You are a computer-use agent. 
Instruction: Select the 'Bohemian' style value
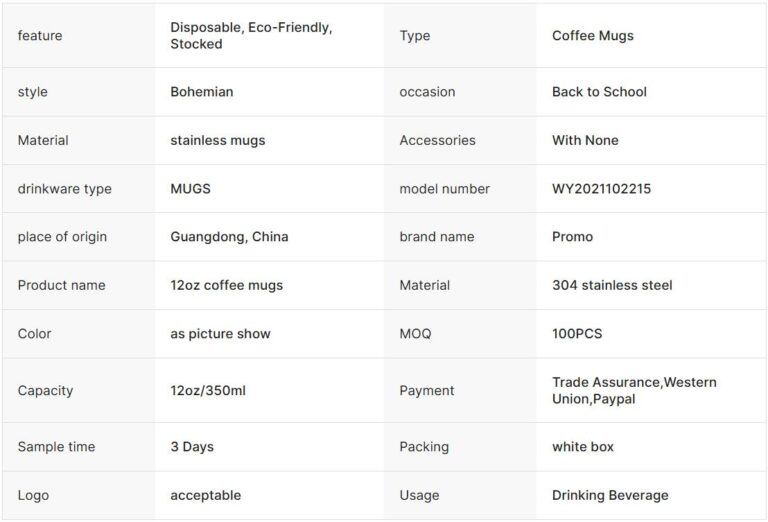201,92
